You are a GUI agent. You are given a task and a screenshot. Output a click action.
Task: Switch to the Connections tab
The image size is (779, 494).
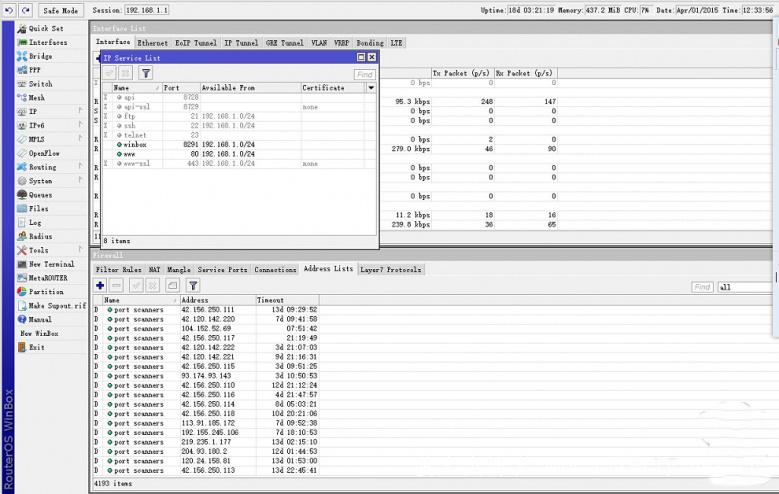click(275, 269)
